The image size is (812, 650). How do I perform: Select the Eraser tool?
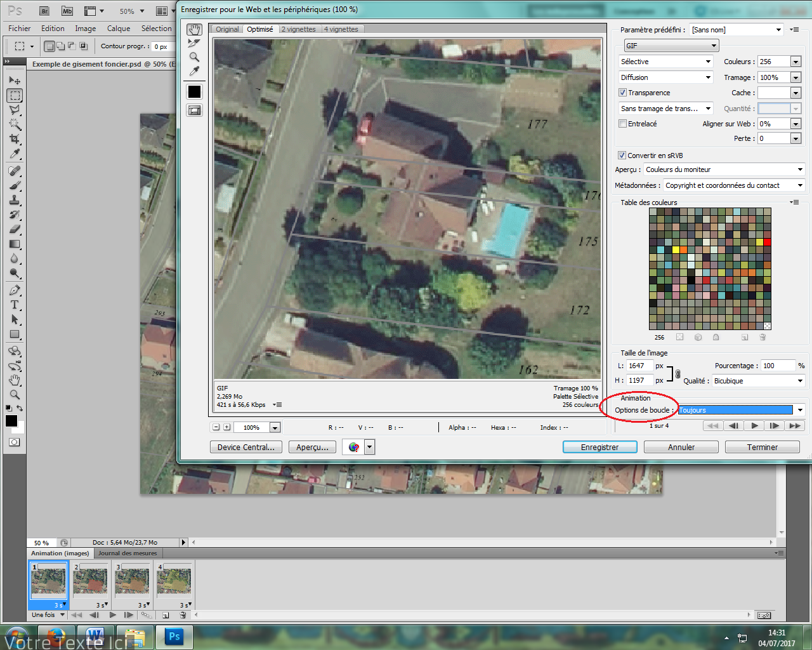click(15, 229)
